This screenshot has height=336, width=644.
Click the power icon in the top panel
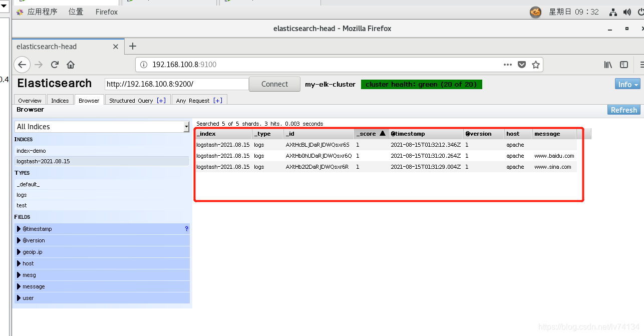(x=640, y=12)
